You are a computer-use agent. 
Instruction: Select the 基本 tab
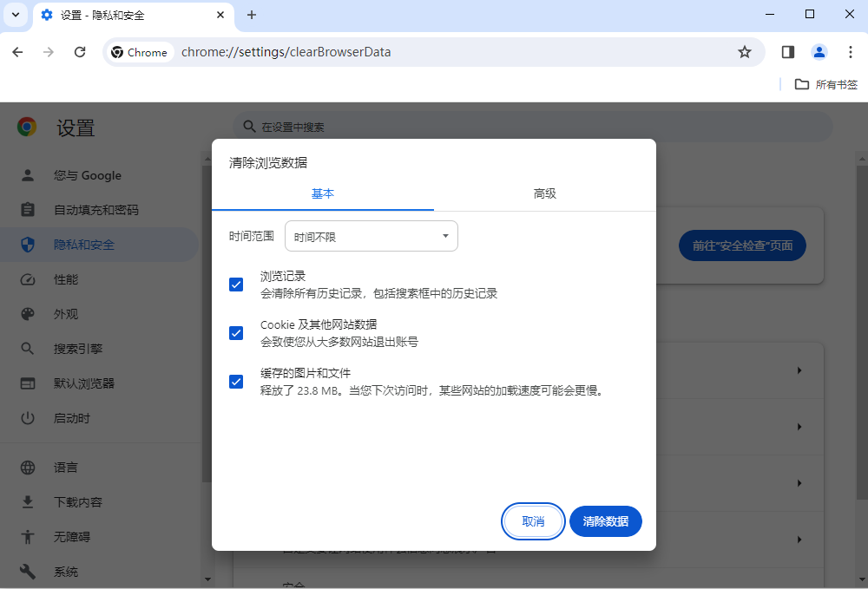(x=323, y=193)
